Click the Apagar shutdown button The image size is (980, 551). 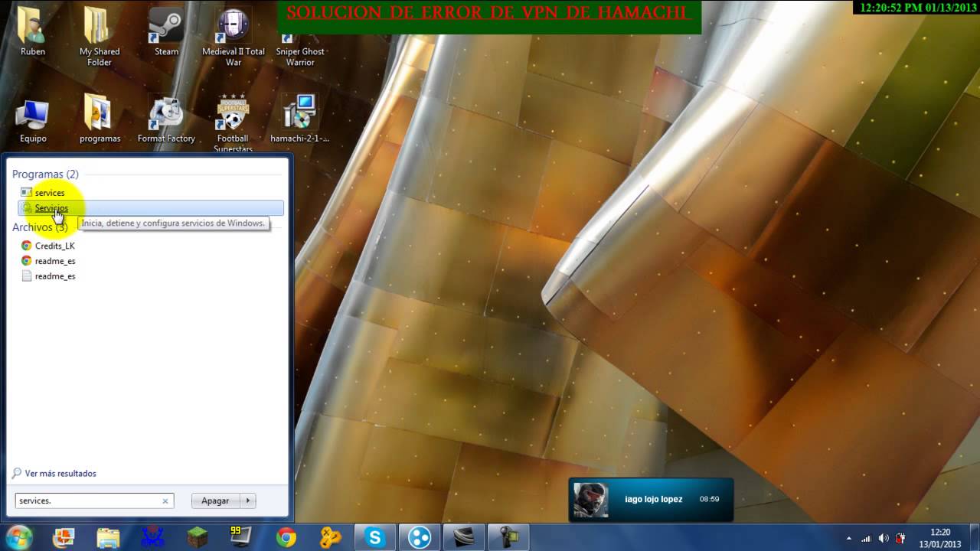coord(215,500)
